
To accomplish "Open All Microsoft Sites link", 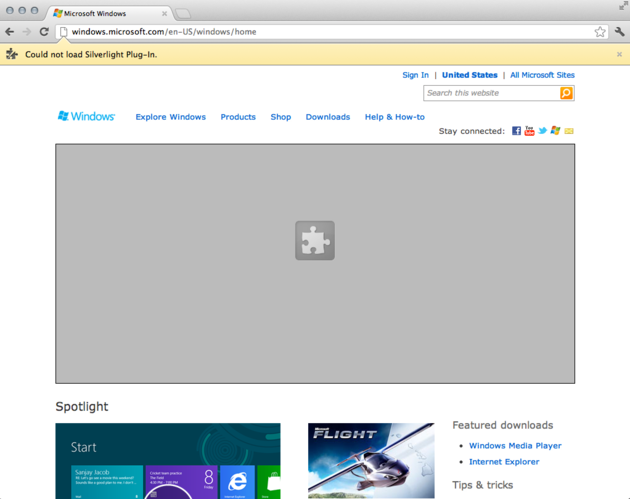I will (x=542, y=75).
